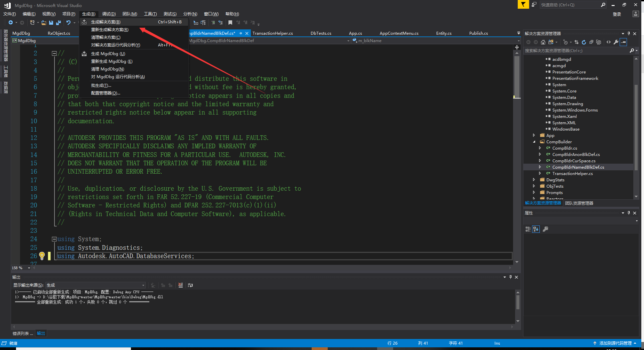Save the current file with the disk icon
The height and width of the screenshot is (350, 644).
tap(51, 23)
